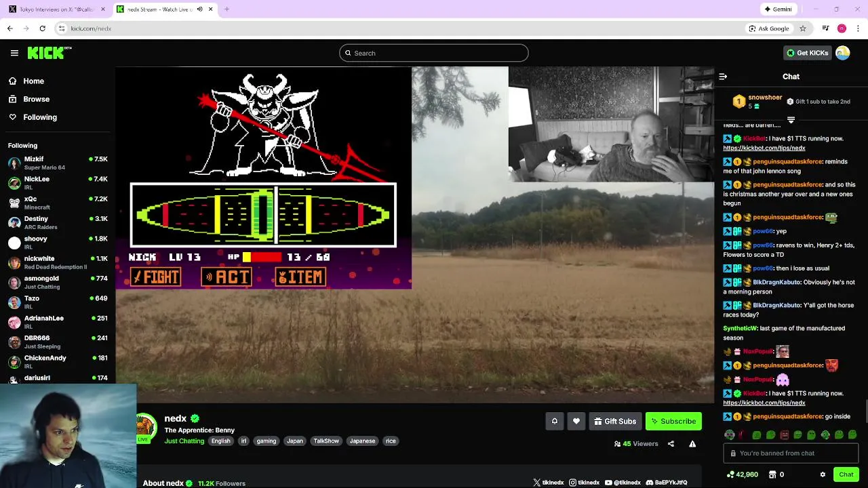Open the chat shop icon
This screenshot has width=868, height=488.
[772, 474]
